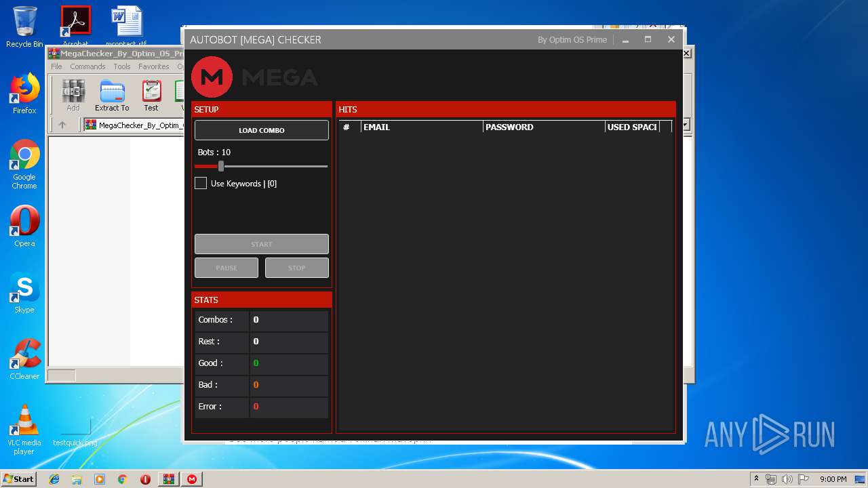This screenshot has height=488, width=868.
Task: Close the WinRAR window behind
Action: pyautogui.click(x=686, y=53)
